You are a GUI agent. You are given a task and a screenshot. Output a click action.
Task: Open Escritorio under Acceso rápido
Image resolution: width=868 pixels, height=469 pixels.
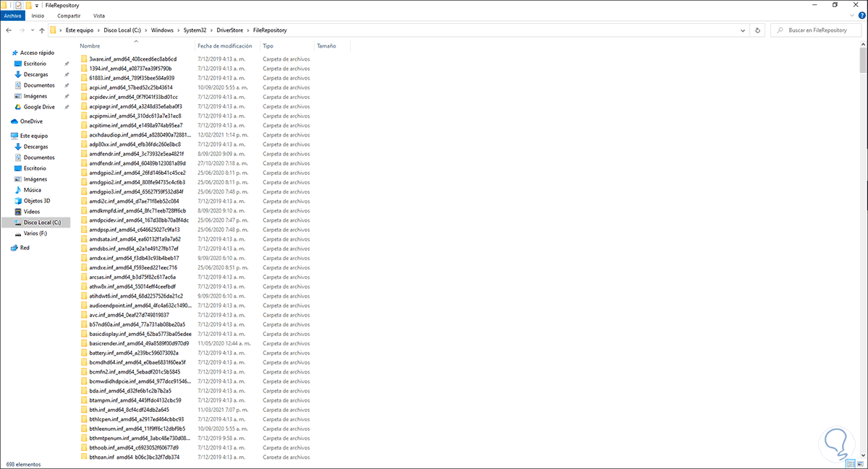(35, 64)
